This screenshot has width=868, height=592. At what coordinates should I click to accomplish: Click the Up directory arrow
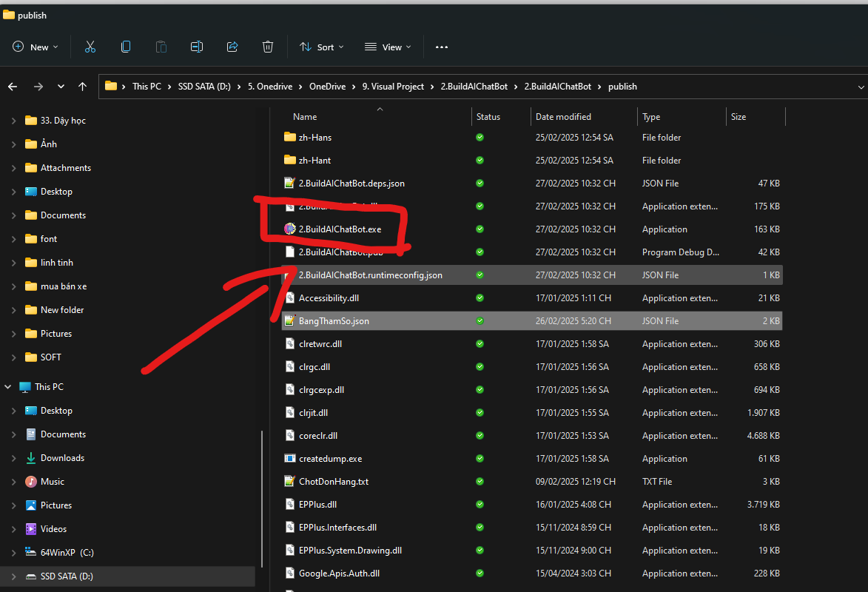pos(83,87)
